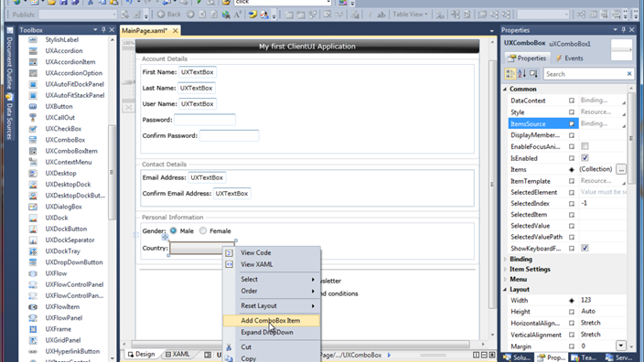Choose UXFlow from the Toolbox
Viewport: 644px width, 362px height.
pyautogui.click(x=56, y=273)
